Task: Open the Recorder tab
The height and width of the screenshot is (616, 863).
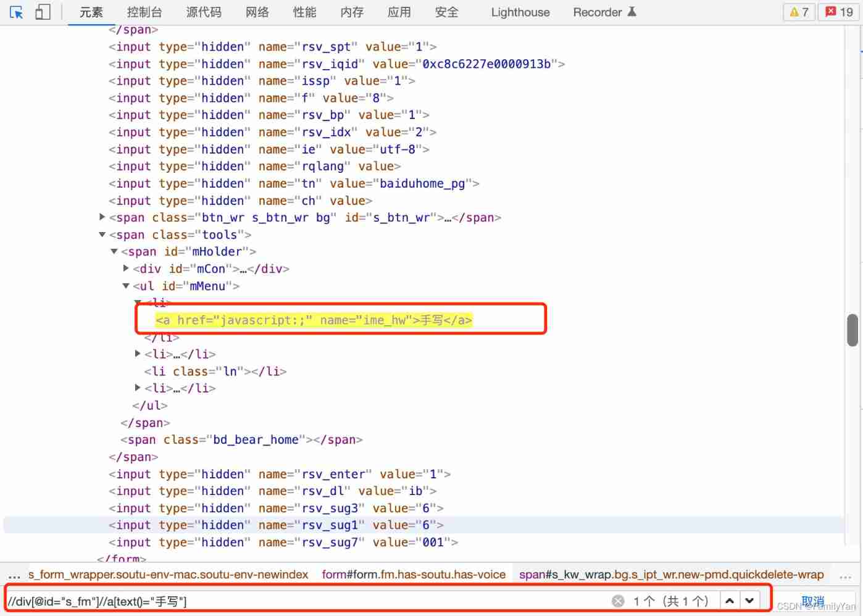Action: (x=604, y=12)
